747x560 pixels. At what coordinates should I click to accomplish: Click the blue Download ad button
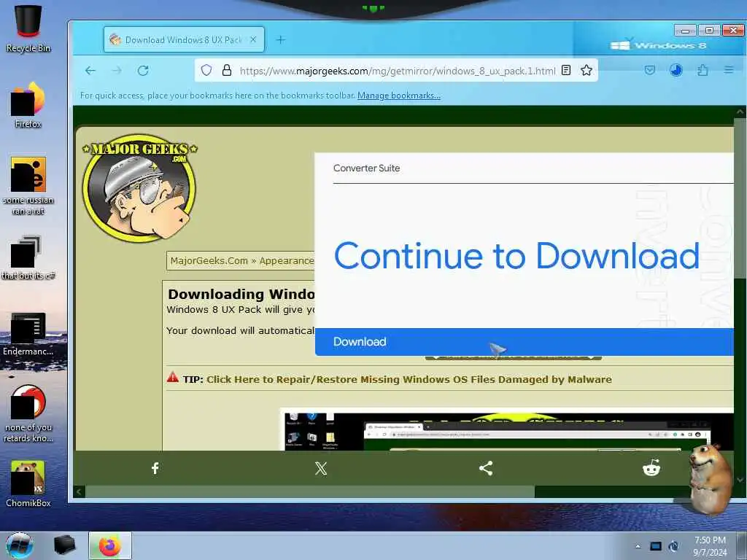tap(524, 341)
